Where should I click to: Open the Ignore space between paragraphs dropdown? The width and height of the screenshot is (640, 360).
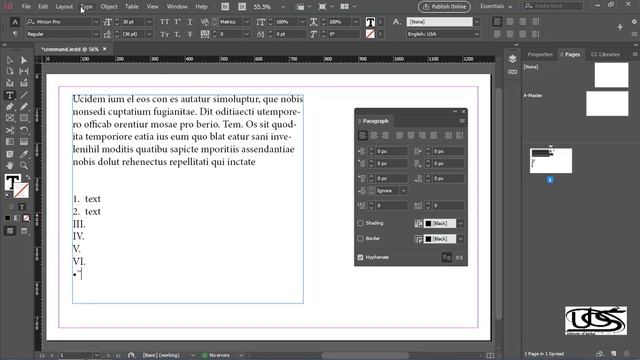pyautogui.click(x=403, y=191)
